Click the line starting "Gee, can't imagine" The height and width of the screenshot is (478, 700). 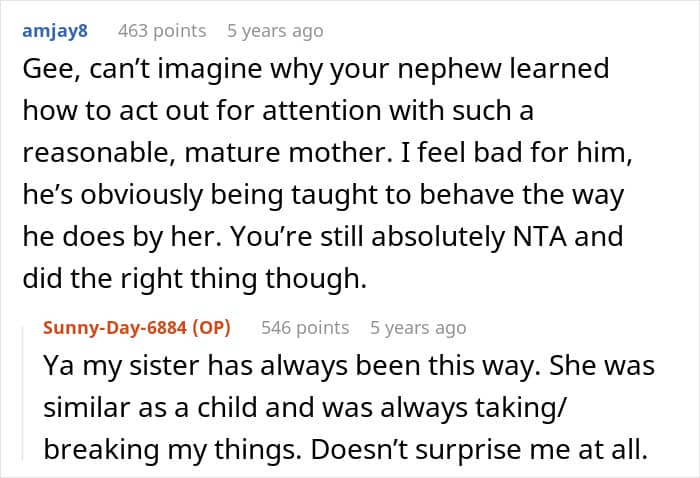coord(312,71)
